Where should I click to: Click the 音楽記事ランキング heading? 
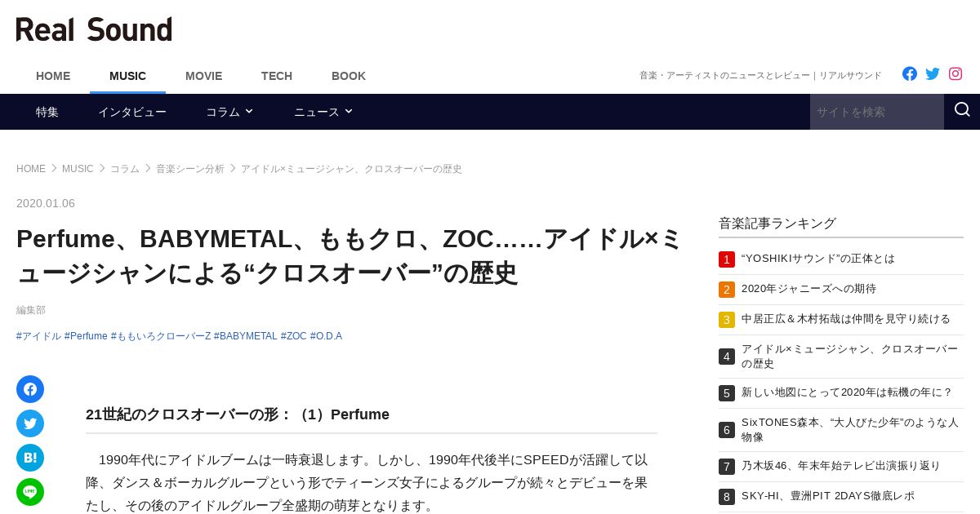tap(777, 223)
